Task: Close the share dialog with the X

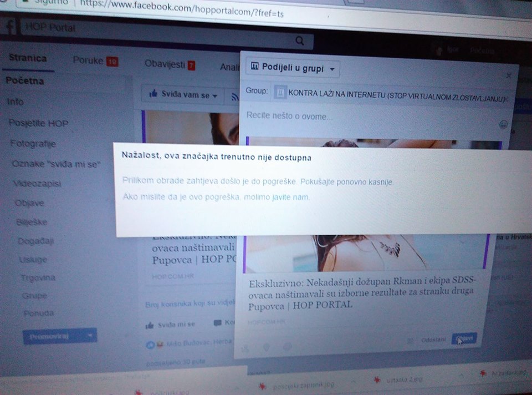Action: (509, 75)
